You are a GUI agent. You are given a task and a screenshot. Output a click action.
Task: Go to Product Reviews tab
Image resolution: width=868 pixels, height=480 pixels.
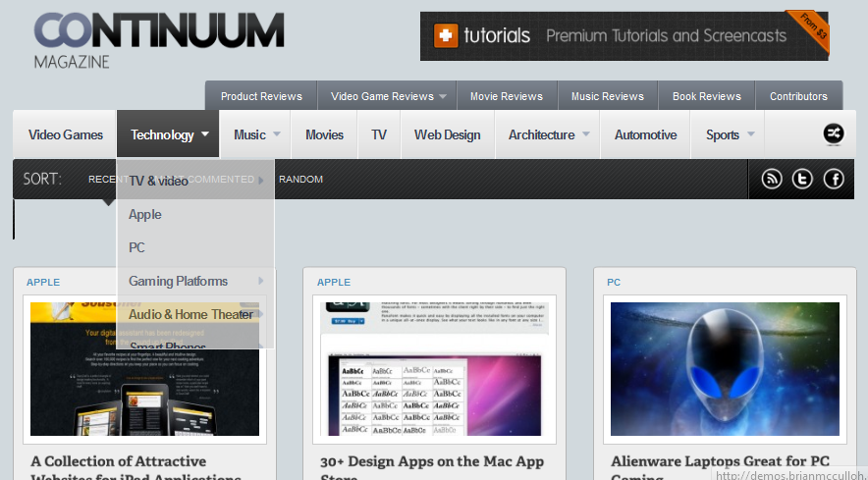click(x=261, y=96)
